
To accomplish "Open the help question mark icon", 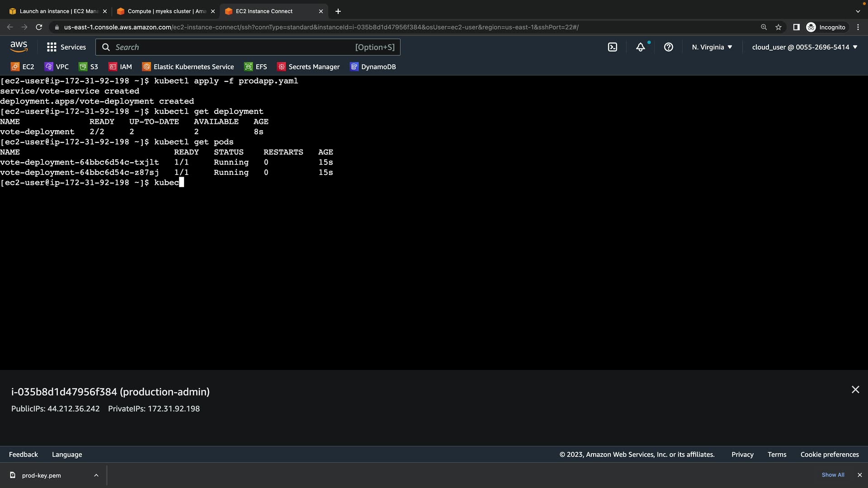I will click(668, 47).
